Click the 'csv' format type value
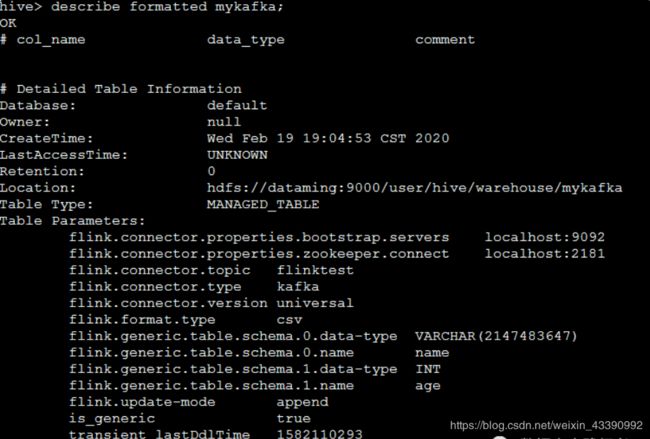The image size is (650, 439). click(x=289, y=319)
